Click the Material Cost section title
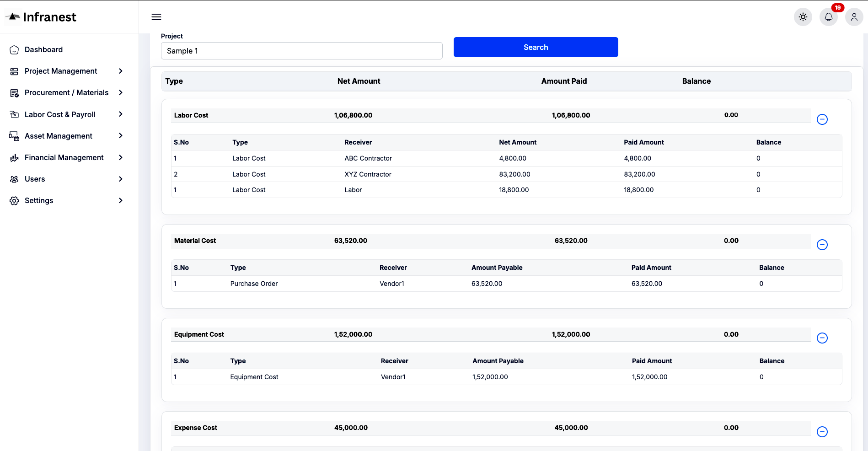The height and width of the screenshot is (451, 868). point(195,241)
